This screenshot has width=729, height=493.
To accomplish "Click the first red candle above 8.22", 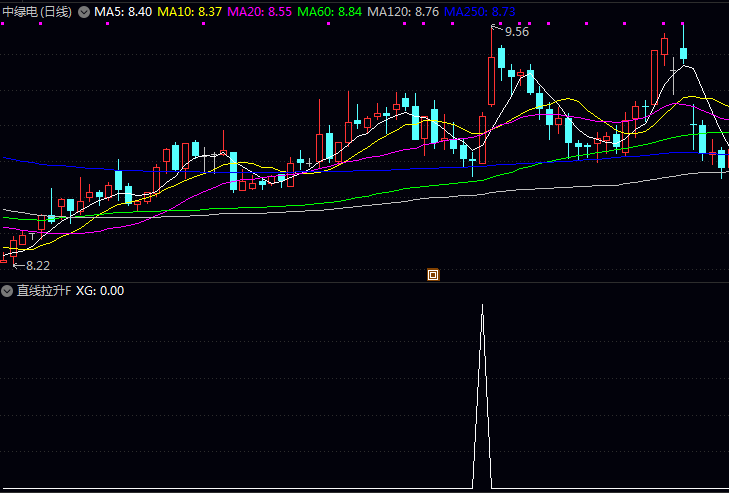I will pyautogui.click(x=4, y=259).
